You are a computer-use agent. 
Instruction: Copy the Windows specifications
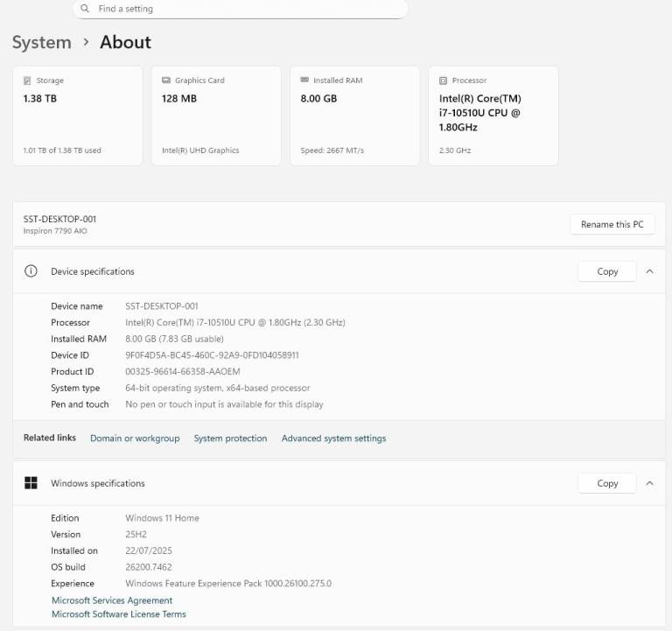pos(607,483)
